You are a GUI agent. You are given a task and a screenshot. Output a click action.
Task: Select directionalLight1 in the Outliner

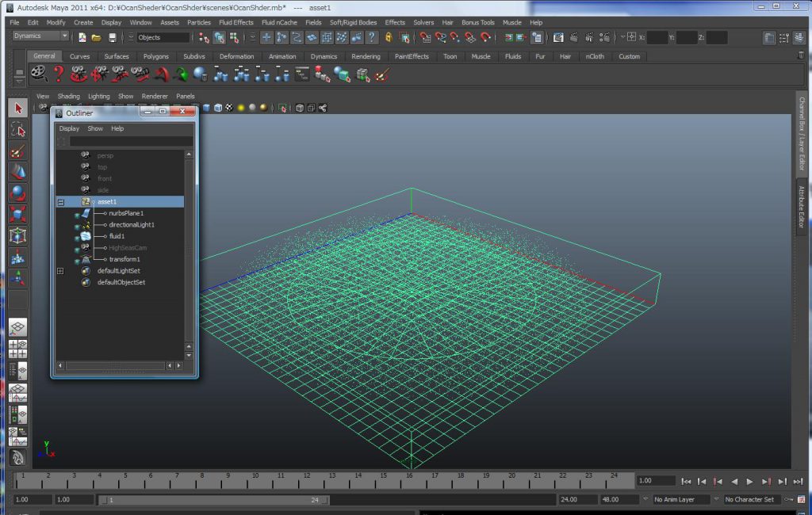pyautogui.click(x=132, y=225)
